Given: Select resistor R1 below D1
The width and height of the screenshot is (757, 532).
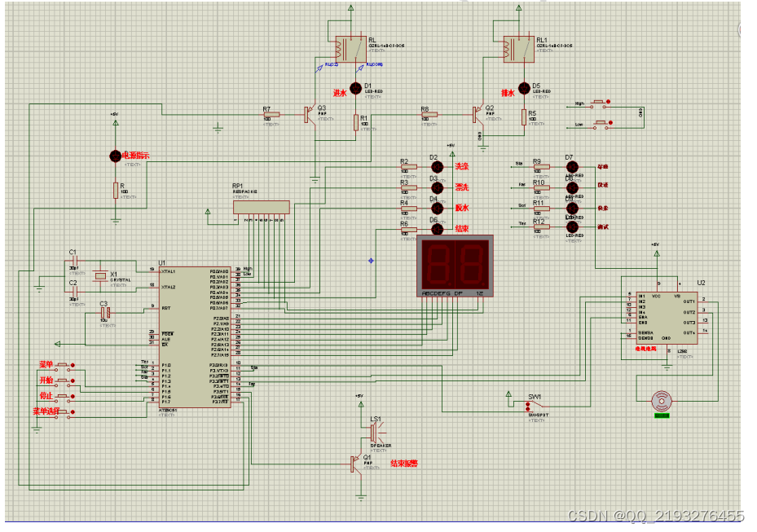Looking at the screenshot, I should click(x=356, y=123).
